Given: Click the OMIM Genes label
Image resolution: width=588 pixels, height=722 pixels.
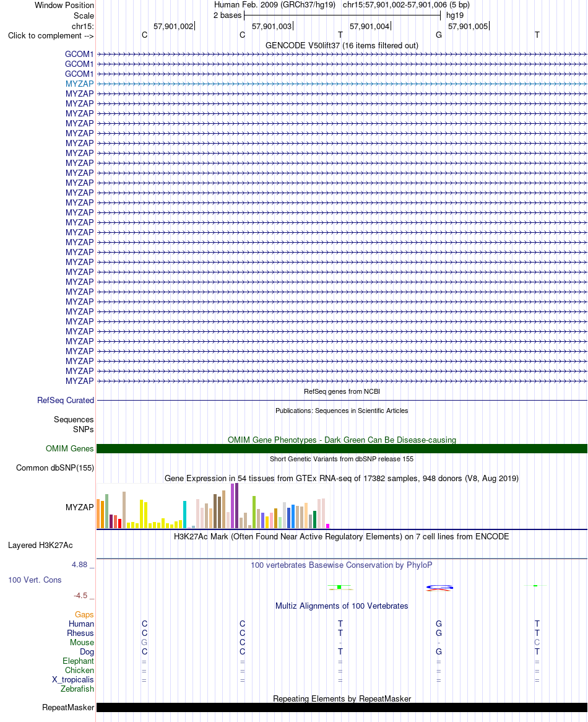Looking at the screenshot, I should point(69,448).
